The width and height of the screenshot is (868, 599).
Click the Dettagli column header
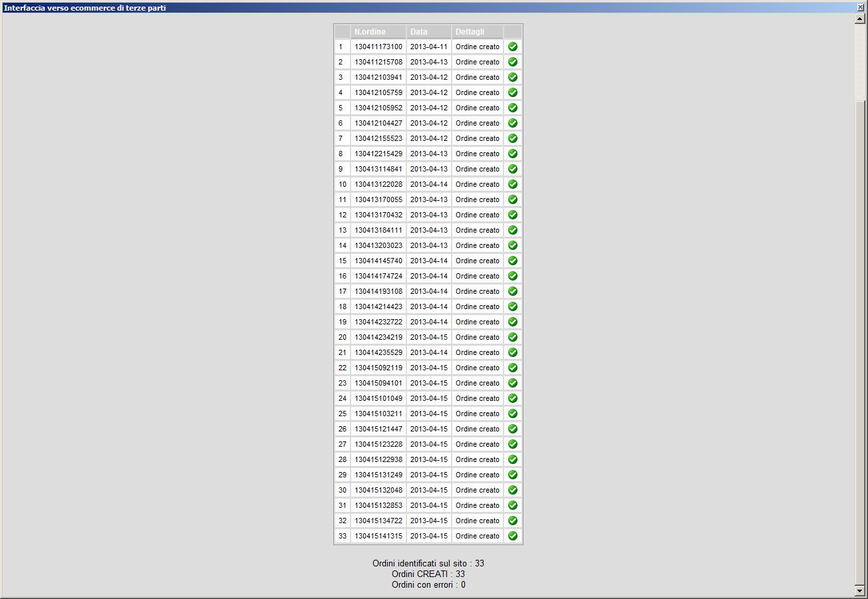478,32
